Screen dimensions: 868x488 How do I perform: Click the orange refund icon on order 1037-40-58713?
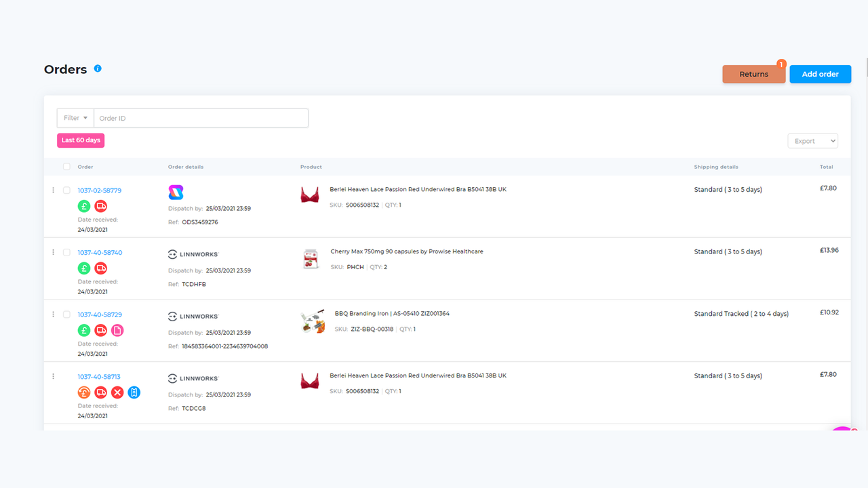[83, 392]
